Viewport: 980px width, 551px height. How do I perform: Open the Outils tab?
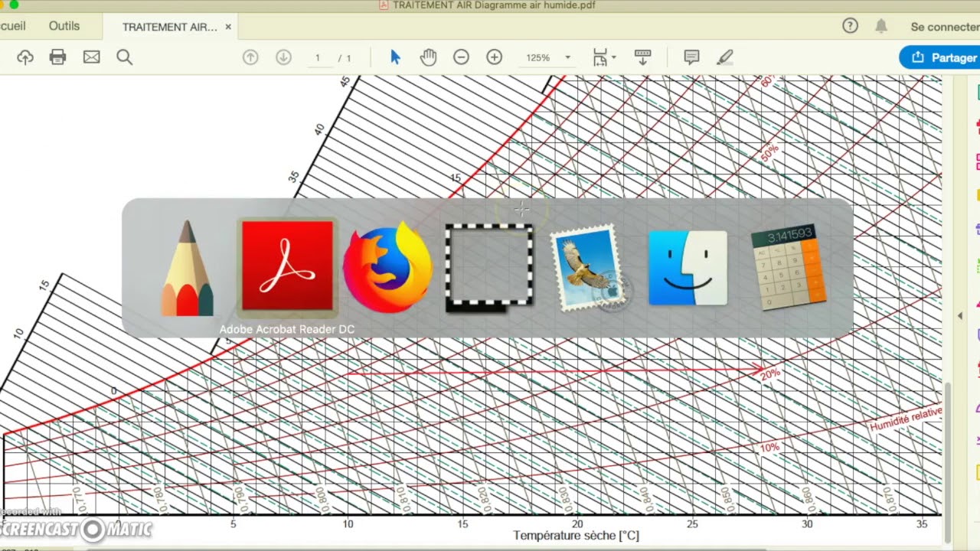[64, 26]
